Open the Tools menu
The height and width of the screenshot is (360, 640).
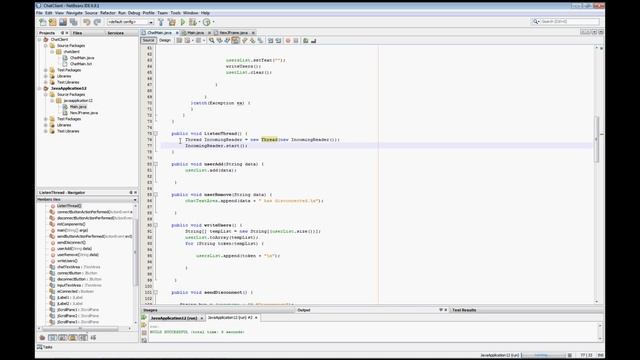[176, 13]
